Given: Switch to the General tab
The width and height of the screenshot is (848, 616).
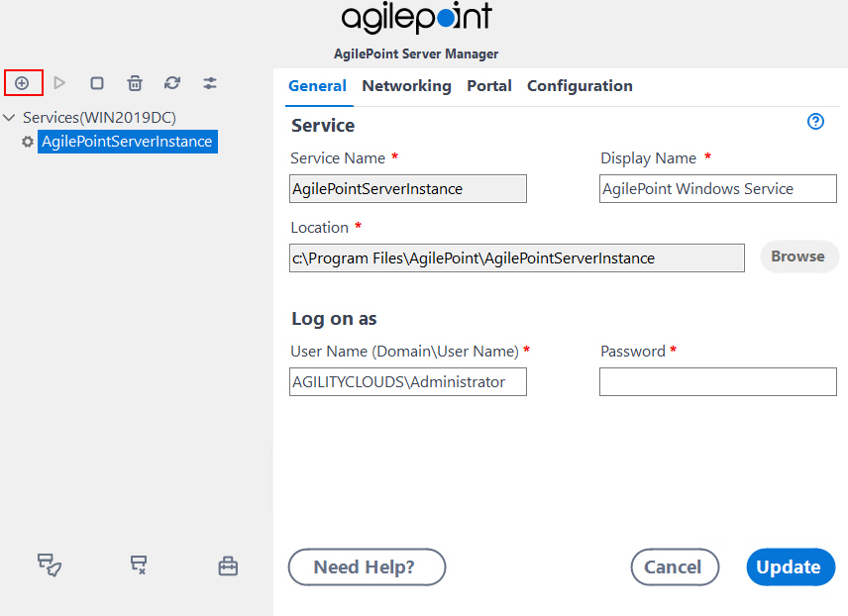Looking at the screenshot, I should 317,86.
